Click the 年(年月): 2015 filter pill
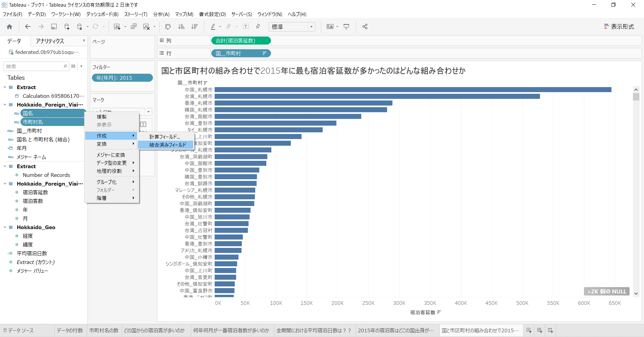Screen dimensions: 644x337 click(122, 78)
